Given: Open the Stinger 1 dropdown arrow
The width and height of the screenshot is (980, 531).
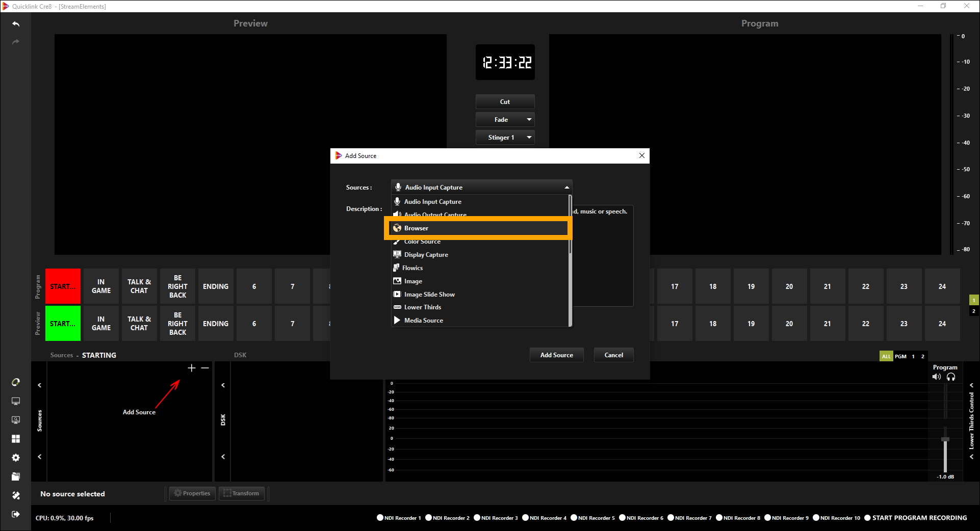Looking at the screenshot, I should coord(529,138).
